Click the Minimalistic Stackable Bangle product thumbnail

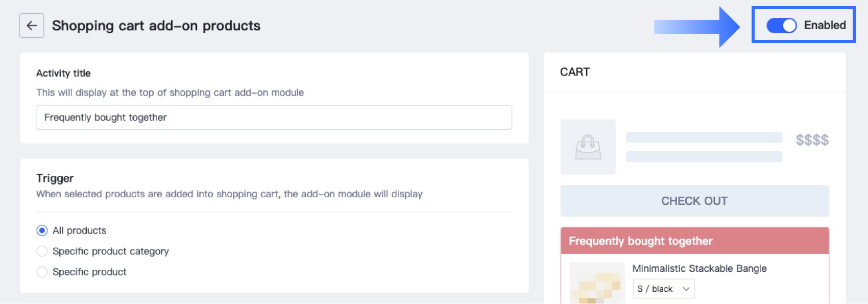tap(597, 284)
